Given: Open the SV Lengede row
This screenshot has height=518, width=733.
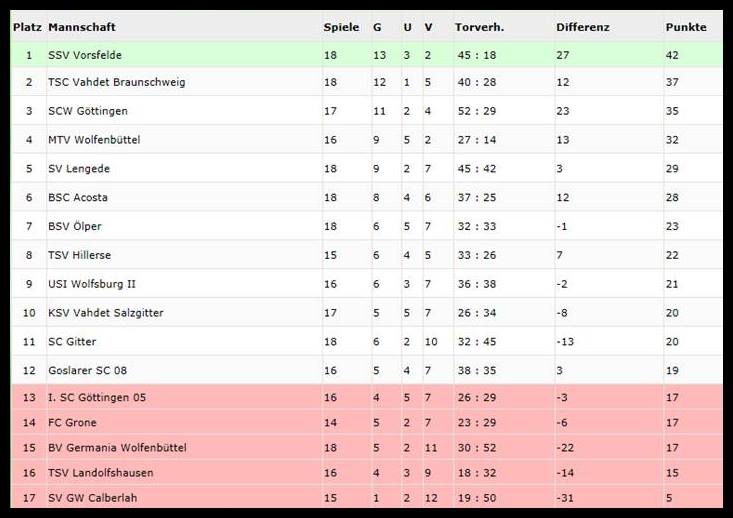Looking at the screenshot, I should tap(79, 169).
